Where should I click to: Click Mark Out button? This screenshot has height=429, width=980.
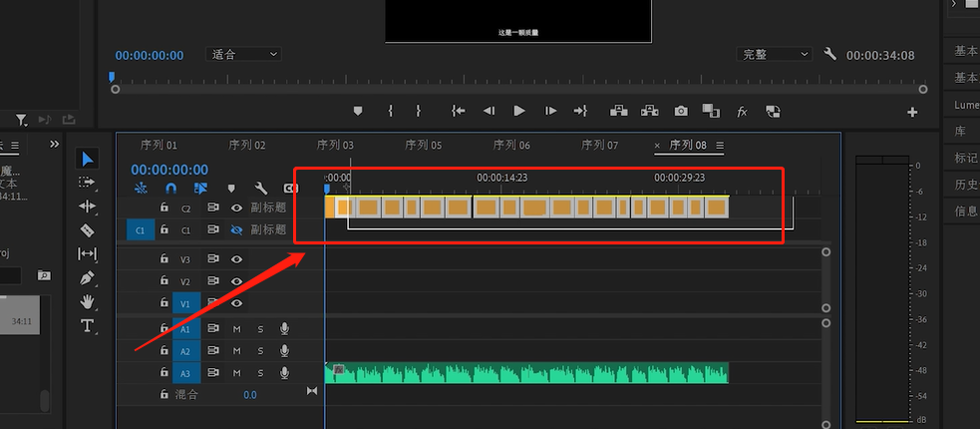tap(418, 111)
